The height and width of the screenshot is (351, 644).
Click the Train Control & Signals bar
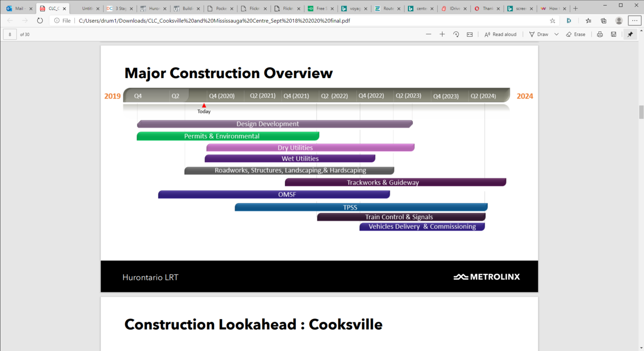point(401,217)
